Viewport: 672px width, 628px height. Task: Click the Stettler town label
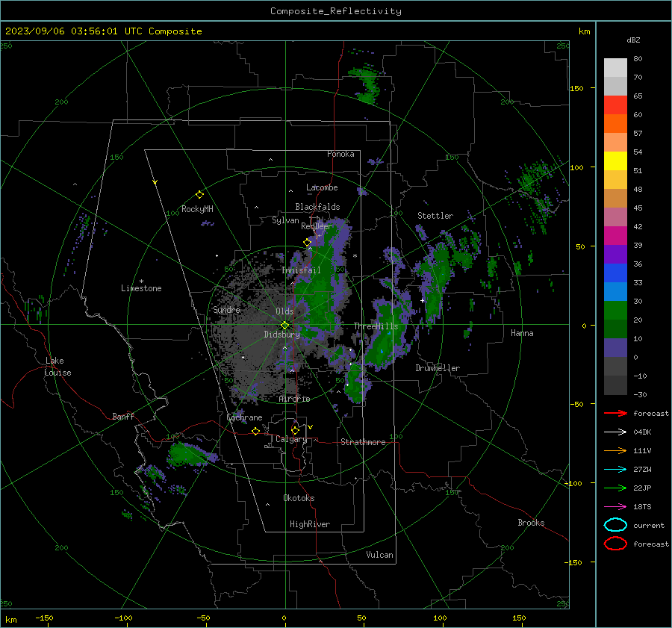coord(435,216)
